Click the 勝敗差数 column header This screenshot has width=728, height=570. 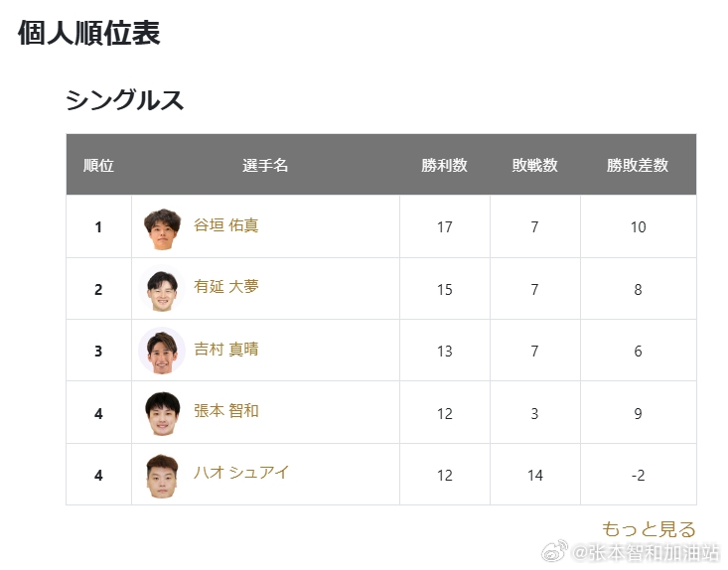(638, 165)
